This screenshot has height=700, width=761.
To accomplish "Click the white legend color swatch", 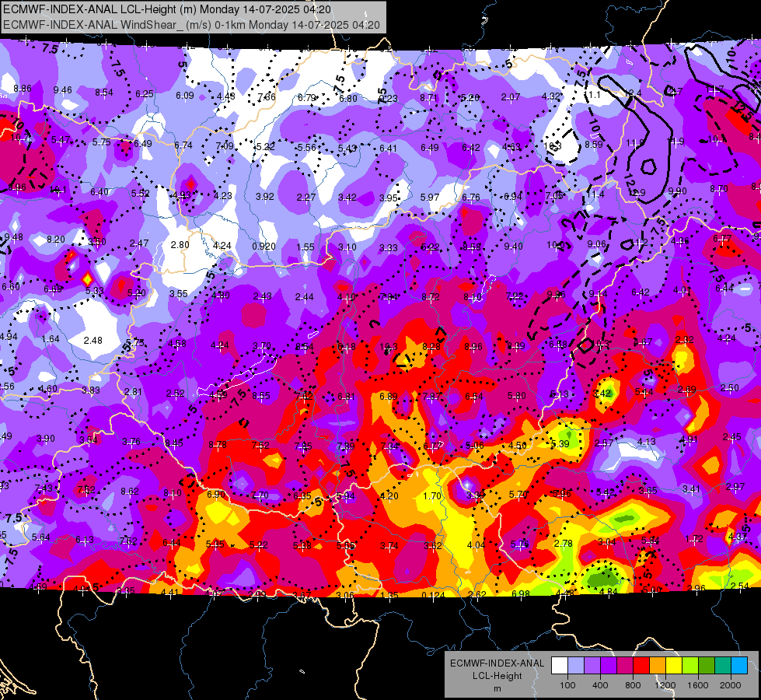I will 560,666.
